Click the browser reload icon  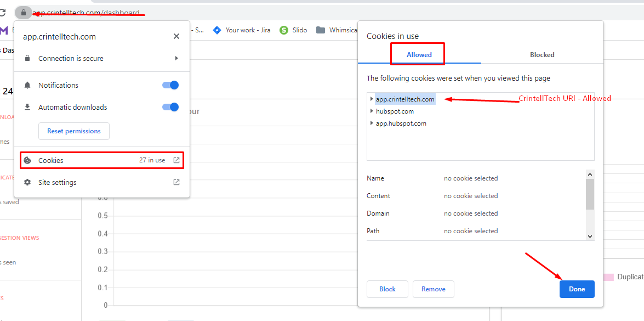point(2,13)
